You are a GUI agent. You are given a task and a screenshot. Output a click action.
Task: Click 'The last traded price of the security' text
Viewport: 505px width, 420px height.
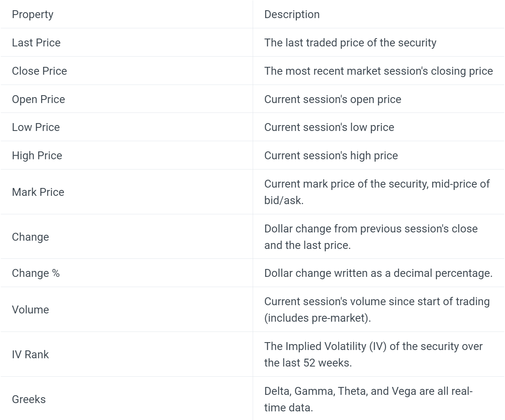pyautogui.click(x=350, y=42)
